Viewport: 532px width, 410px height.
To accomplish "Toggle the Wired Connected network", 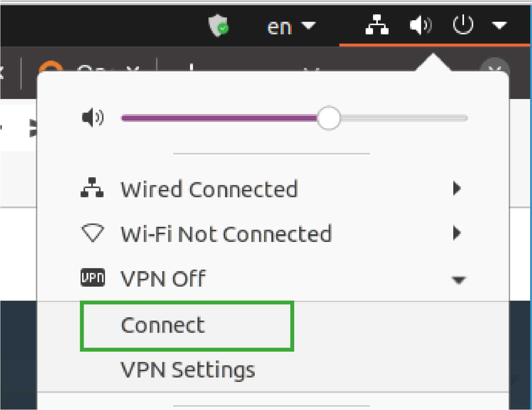I will click(209, 188).
